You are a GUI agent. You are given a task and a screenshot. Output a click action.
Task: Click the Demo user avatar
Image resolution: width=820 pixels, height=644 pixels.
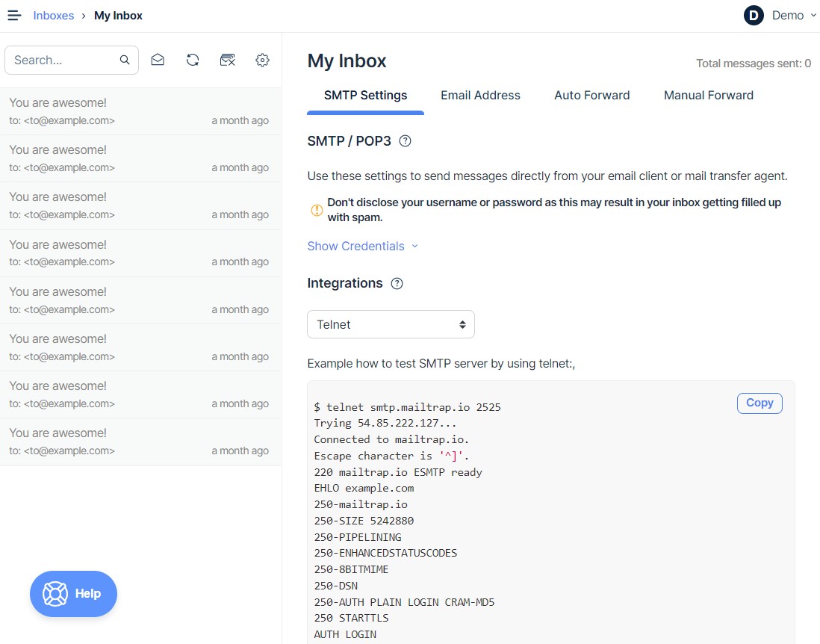coord(754,16)
